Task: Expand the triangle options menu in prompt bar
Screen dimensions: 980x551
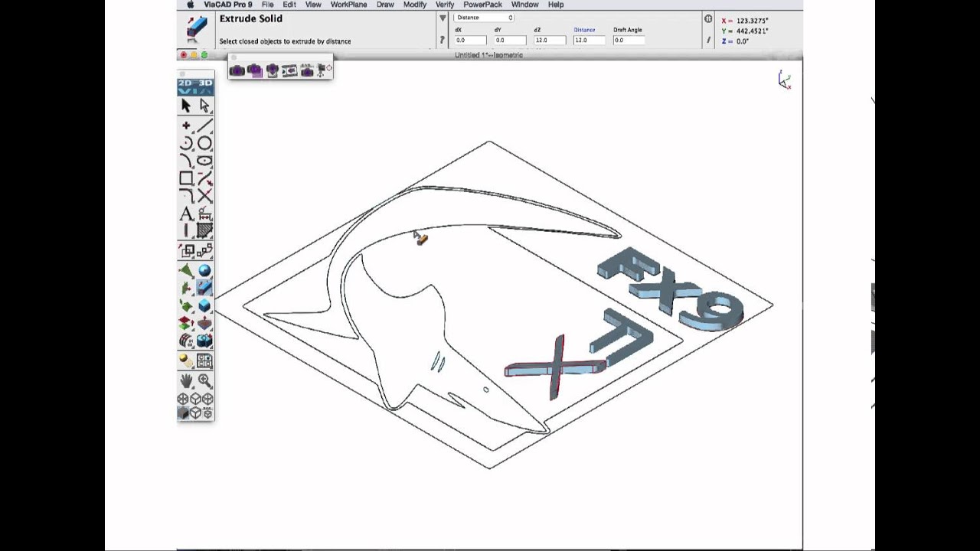Action: tap(442, 18)
